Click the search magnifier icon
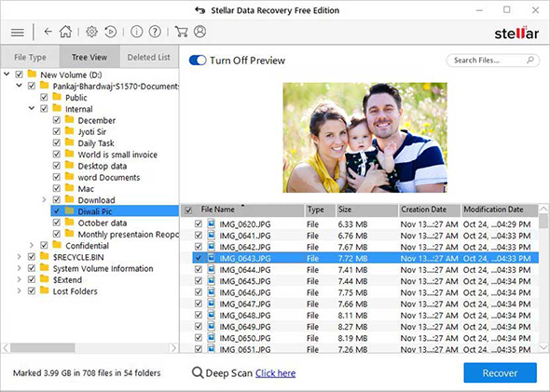 point(530,60)
